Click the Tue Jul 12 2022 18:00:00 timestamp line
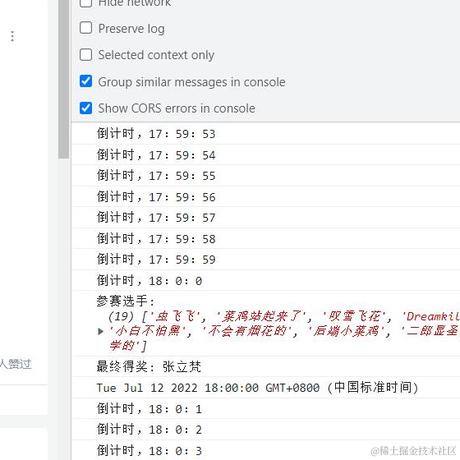The height and width of the screenshot is (460, 460). (257, 388)
